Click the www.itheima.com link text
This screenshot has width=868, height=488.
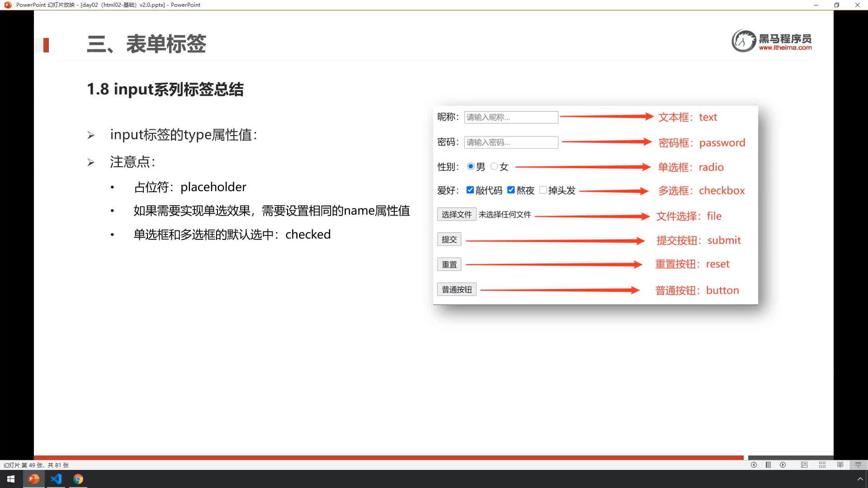[785, 47]
